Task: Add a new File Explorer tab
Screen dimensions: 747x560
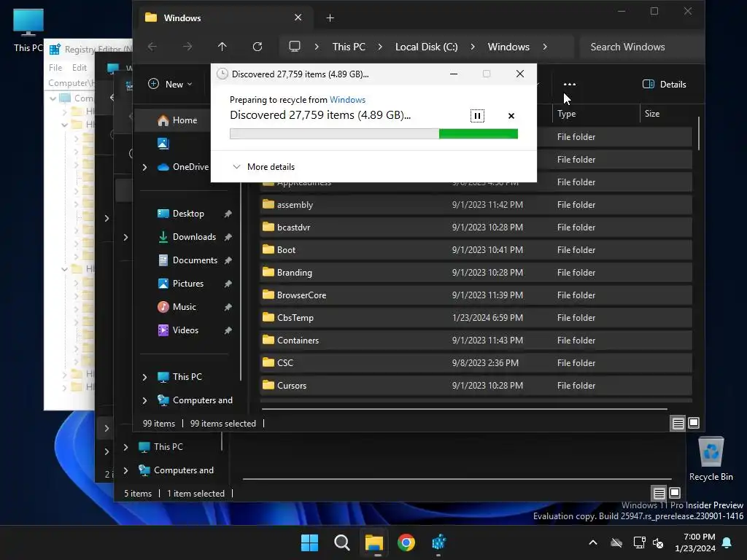Action: [330, 18]
